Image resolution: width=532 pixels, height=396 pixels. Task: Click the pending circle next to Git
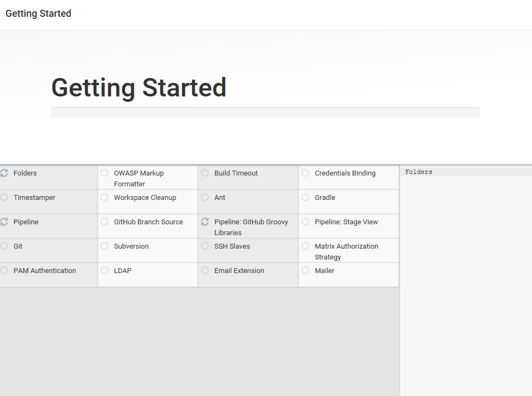[4, 246]
